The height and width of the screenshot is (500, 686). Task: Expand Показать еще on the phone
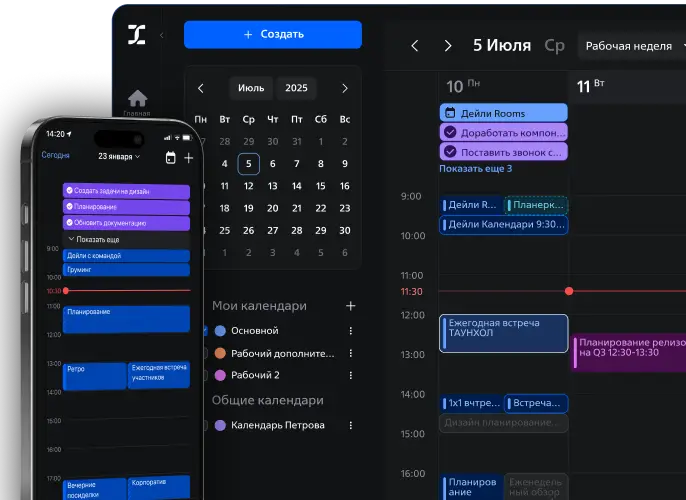point(93,239)
